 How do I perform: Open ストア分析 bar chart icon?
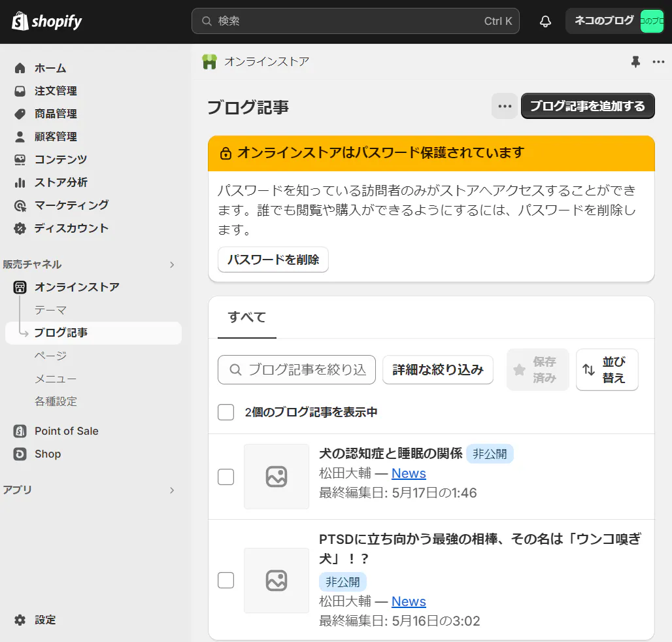point(20,182)
